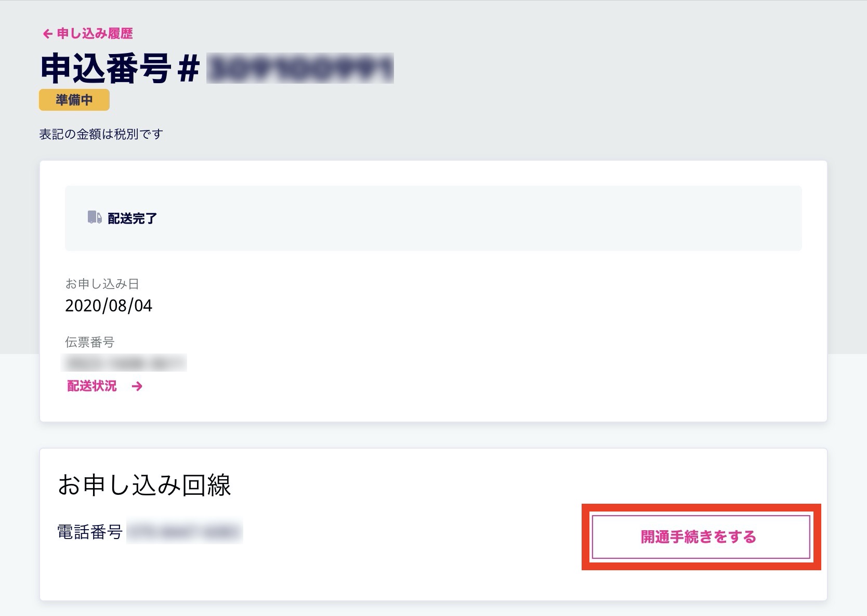Click the right arrow next to 配送状況
Screen dimensions: 867x616
point(137,386)
